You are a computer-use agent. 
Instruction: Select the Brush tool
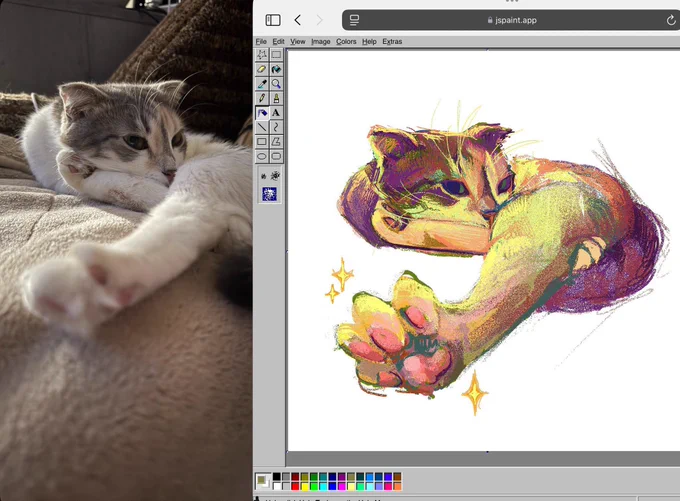click(x=276, y=98)
